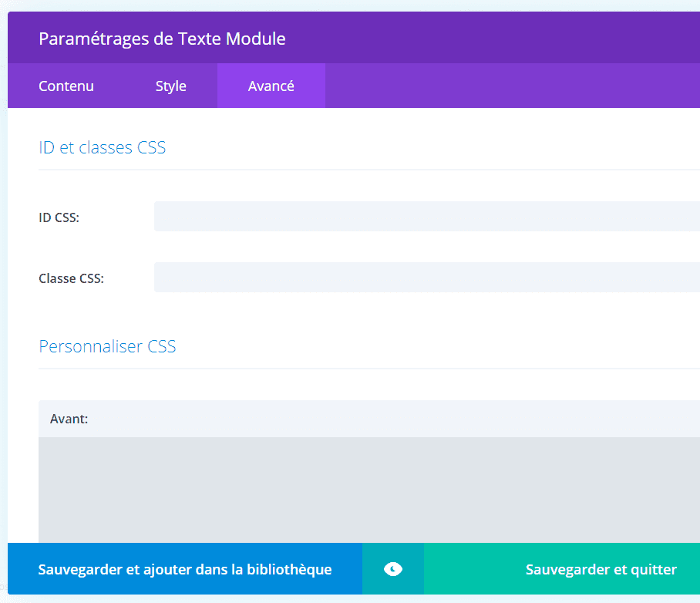Click the empty ID CSS text box
The width and height of the screenshot is (700, 603).
[424, 217]
